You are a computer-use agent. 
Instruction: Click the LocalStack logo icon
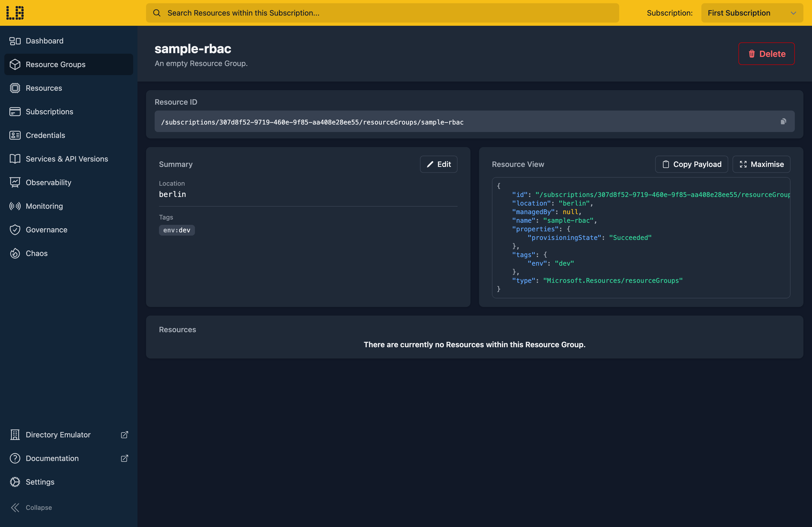15,13
